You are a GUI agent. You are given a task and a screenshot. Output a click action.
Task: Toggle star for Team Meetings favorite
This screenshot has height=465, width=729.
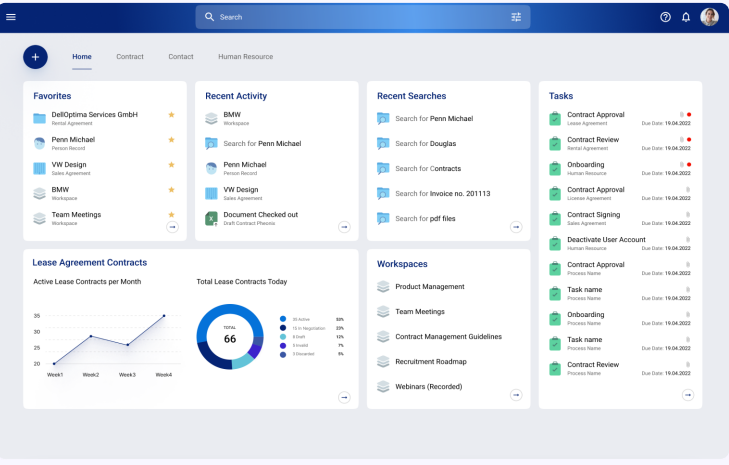click(x=171, y=214)
